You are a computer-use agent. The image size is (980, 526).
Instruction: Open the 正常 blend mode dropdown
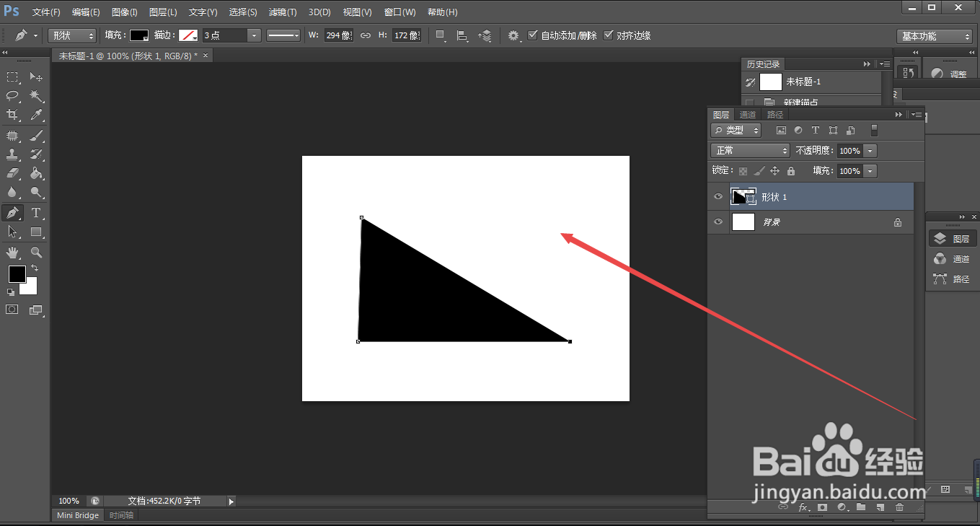pyautogui.click(x=750, y=151)
